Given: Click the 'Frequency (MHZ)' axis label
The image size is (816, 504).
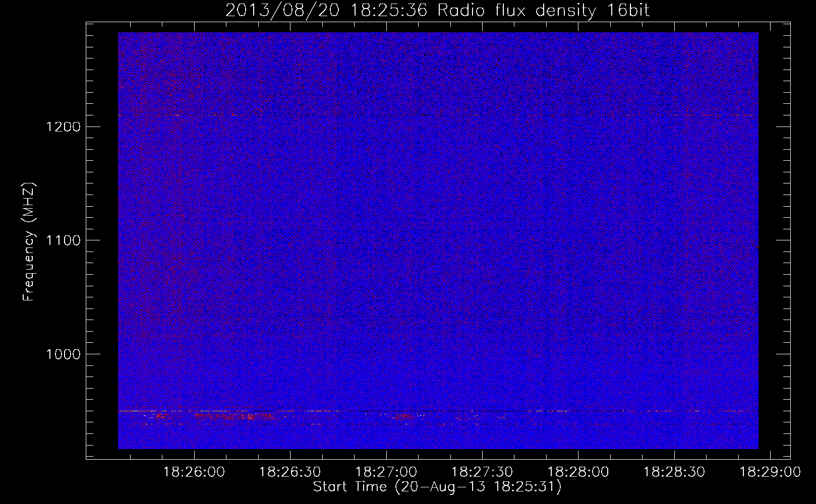Looking at the screenshot, I should [x=29, y=241].
